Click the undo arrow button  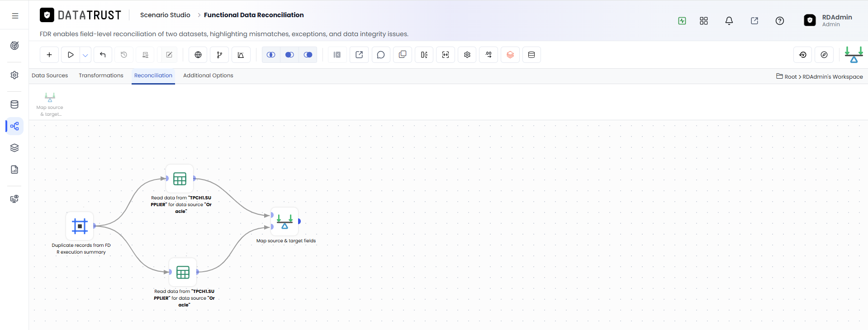coord(103,55)
